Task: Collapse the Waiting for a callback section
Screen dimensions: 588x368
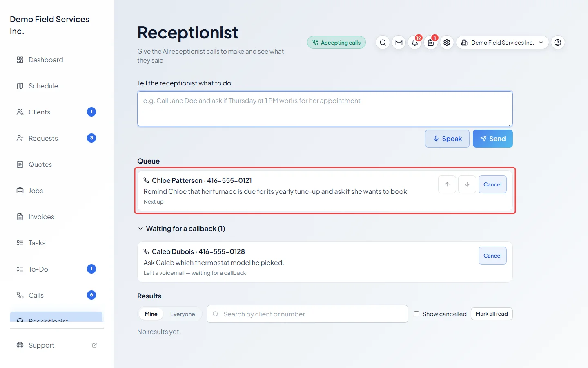Action: coord(181,229)
